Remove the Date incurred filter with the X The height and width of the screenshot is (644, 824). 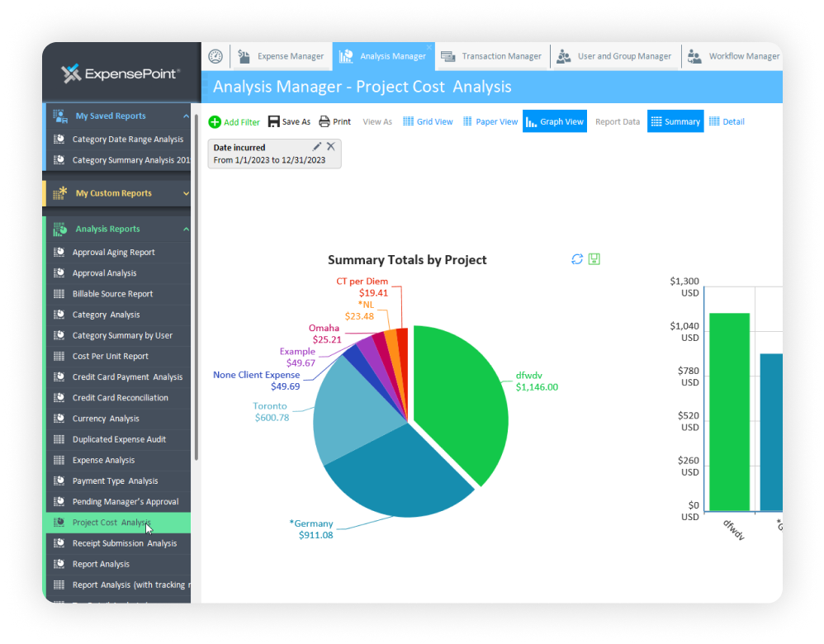(332, 147)
